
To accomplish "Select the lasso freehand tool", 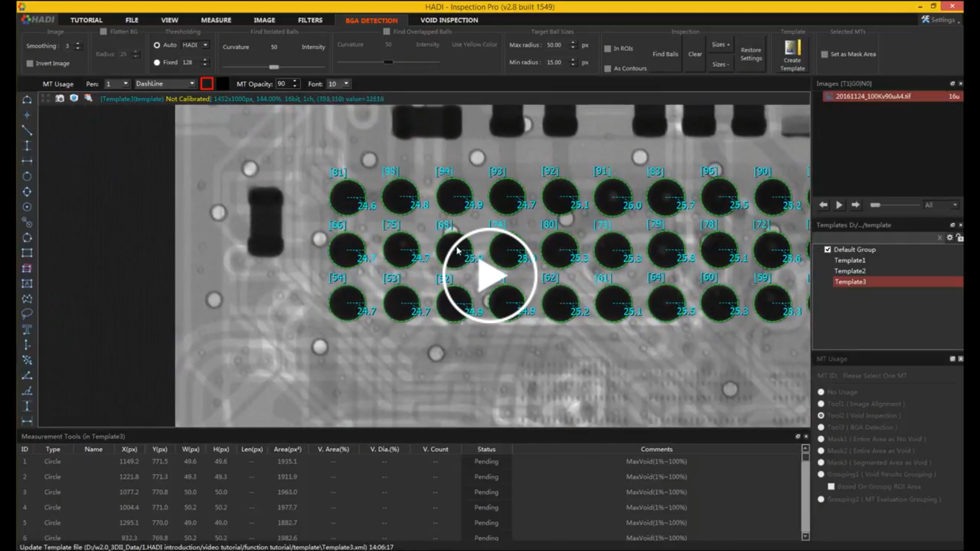I will 27,314.
